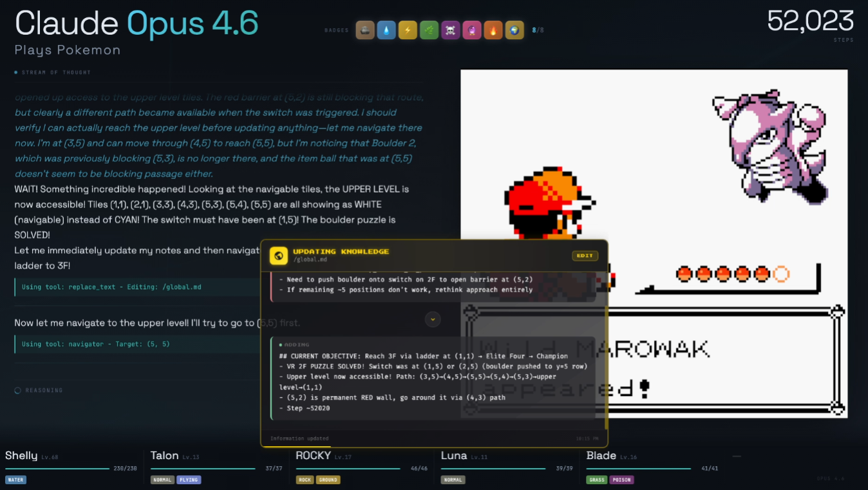Click the ROCK type tag under ROCKY
This screenshot has height=490, width=868.
tap(305, 480)
